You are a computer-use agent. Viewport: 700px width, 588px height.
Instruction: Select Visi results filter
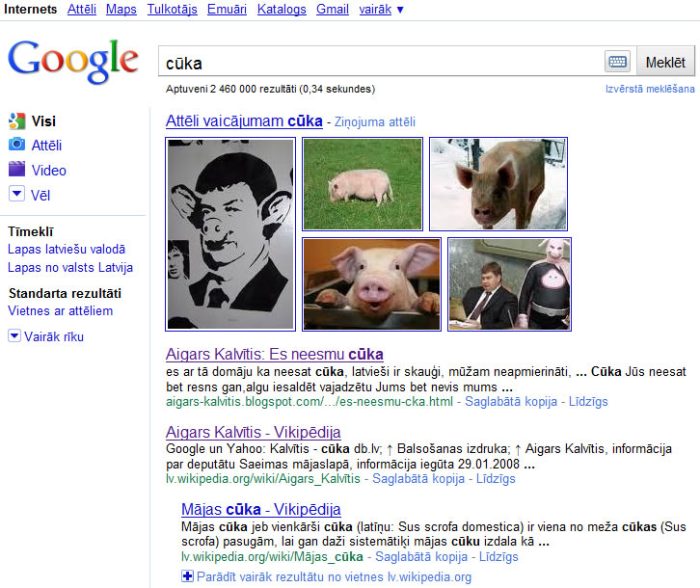click(43, 121)
